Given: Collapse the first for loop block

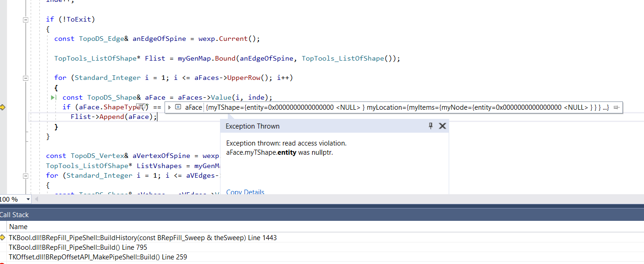Looking at the screenshot, I should (x=26, y=78).
